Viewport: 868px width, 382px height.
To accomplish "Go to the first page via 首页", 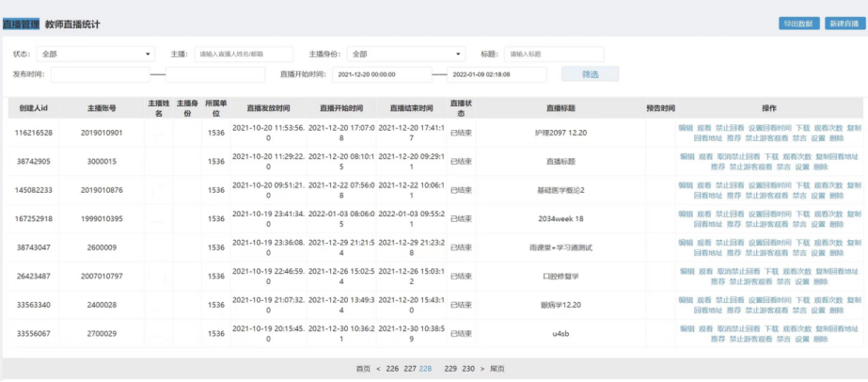I will pos(363,369).
